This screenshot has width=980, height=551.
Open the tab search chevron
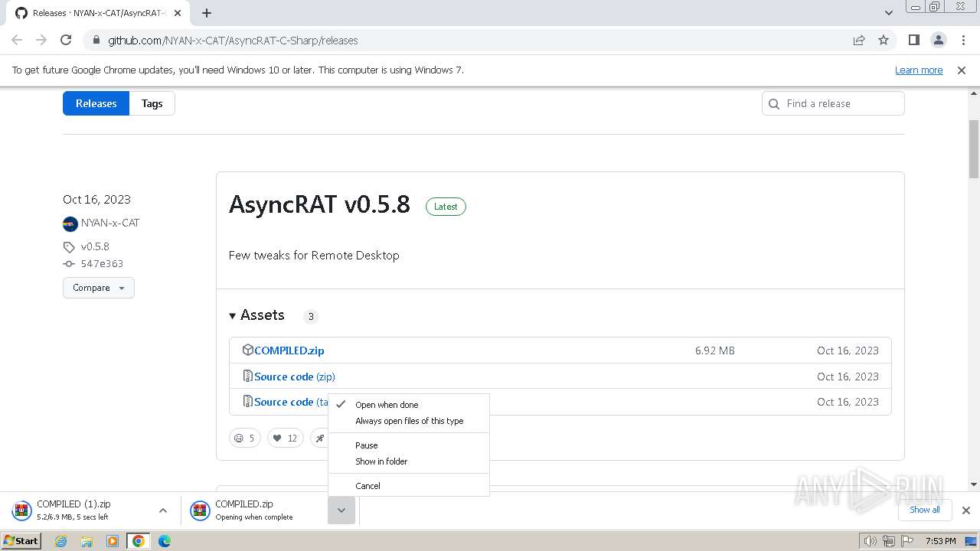click(x=888, y=13)
